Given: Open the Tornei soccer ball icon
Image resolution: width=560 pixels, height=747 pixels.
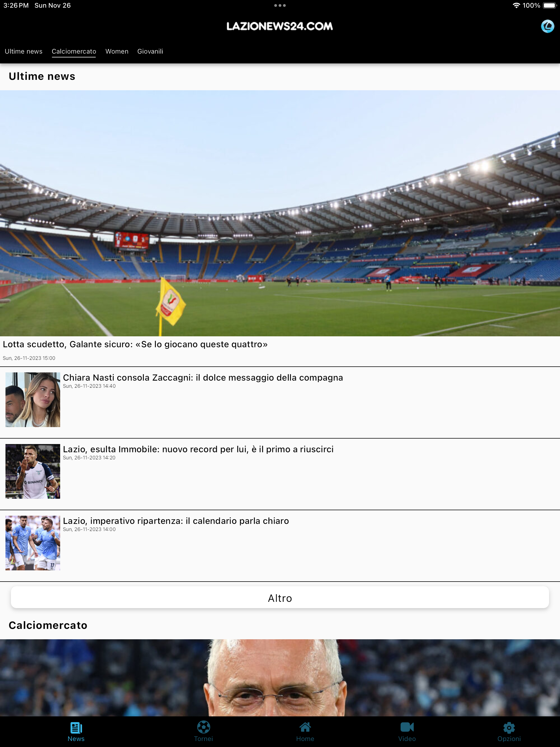Looking at the screenshot, I should pyautogui.click(x=204, y=727).
